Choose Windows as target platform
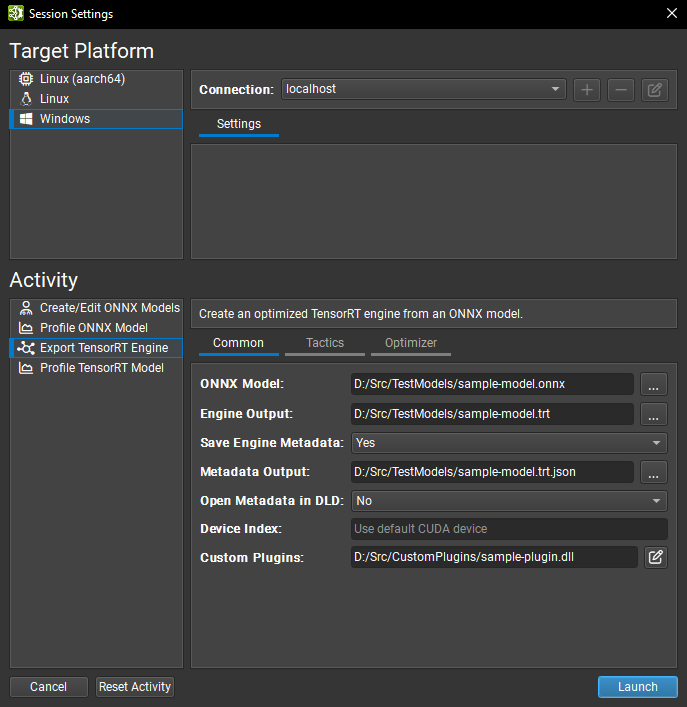 [65, 119]
